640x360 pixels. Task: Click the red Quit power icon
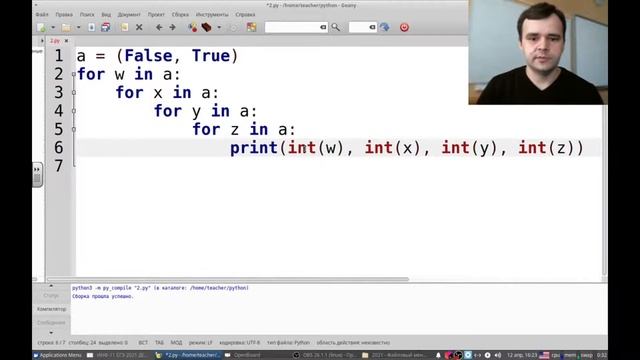coord(404,27)
